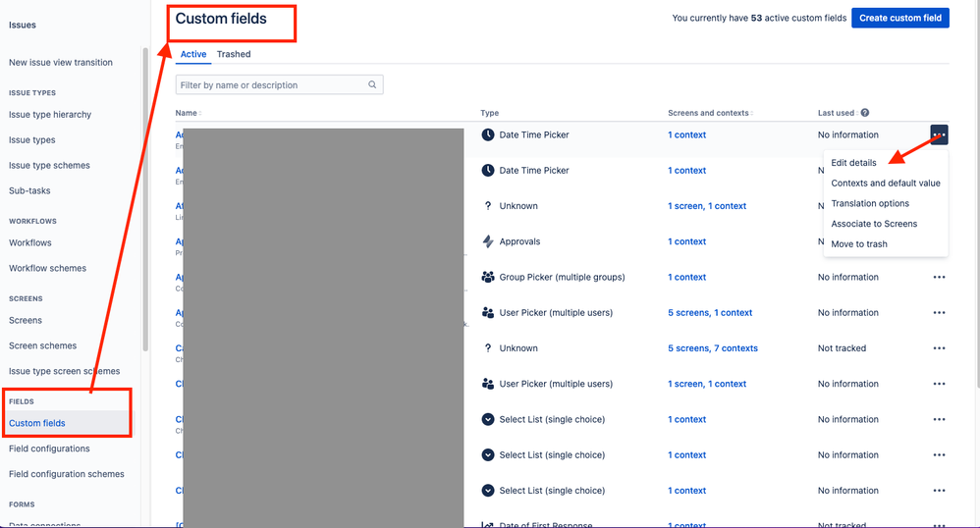The image size is (980, 528).
Task: Click the search magnifier icon in filter box
Action: click(x=372, y=85)
